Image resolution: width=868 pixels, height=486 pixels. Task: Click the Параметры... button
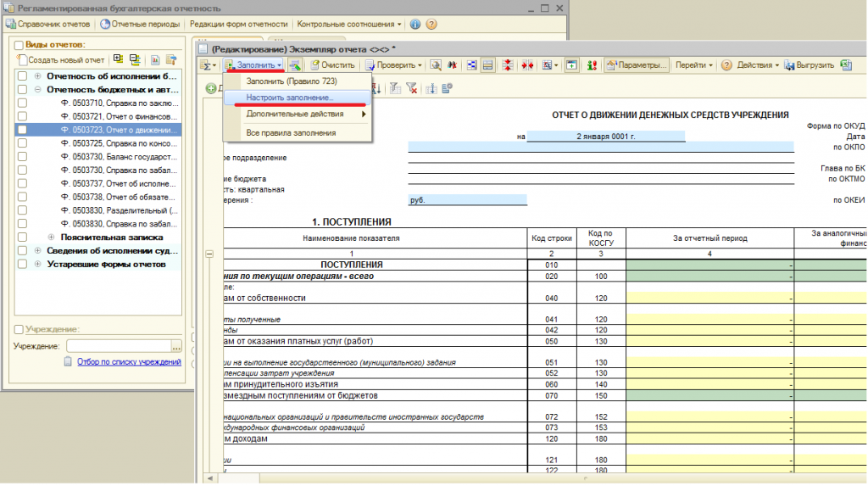[636, 65]
